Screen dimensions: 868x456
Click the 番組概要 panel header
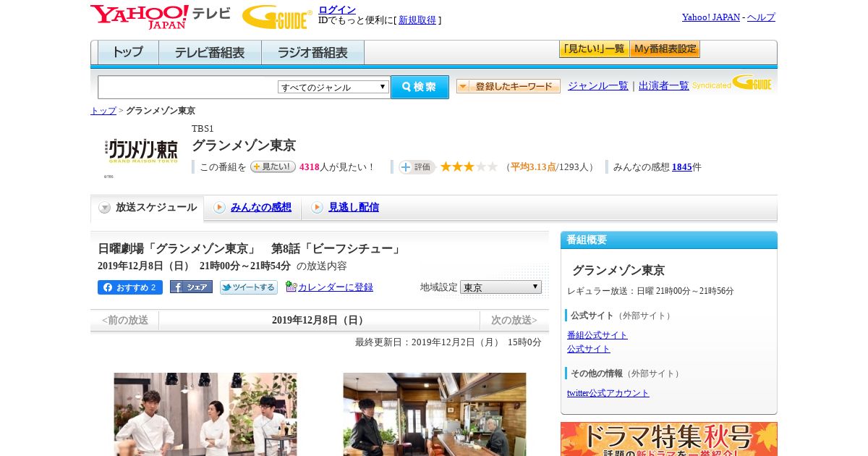pos(669,240)
